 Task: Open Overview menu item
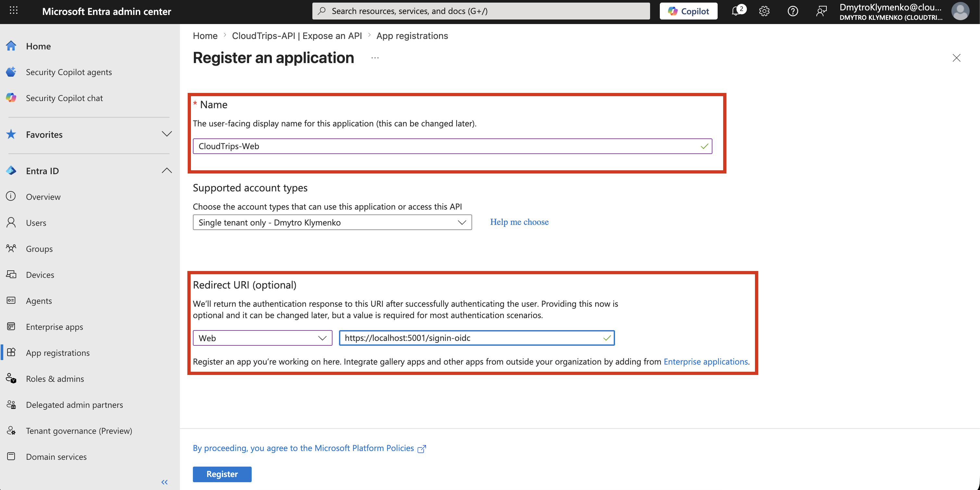43,197
